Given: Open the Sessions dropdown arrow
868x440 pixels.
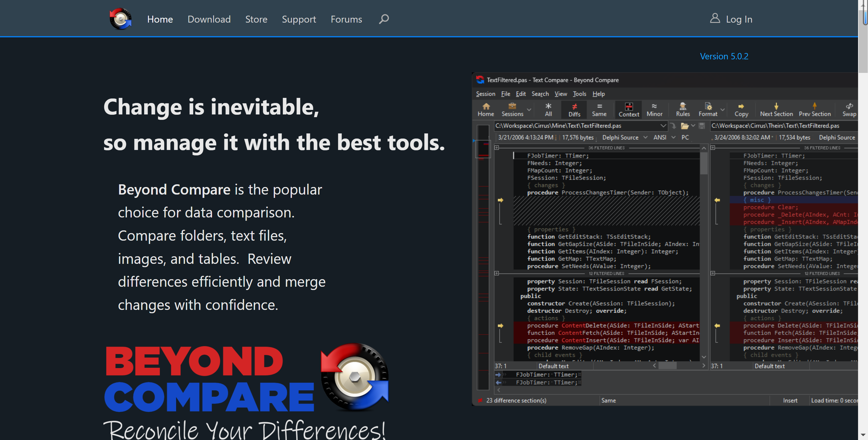Looking at the screenshot, I should [x=529, y=110].
